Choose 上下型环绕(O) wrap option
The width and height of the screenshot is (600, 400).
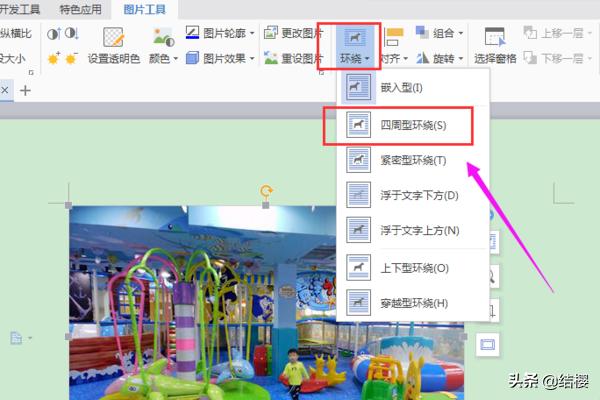413,268
